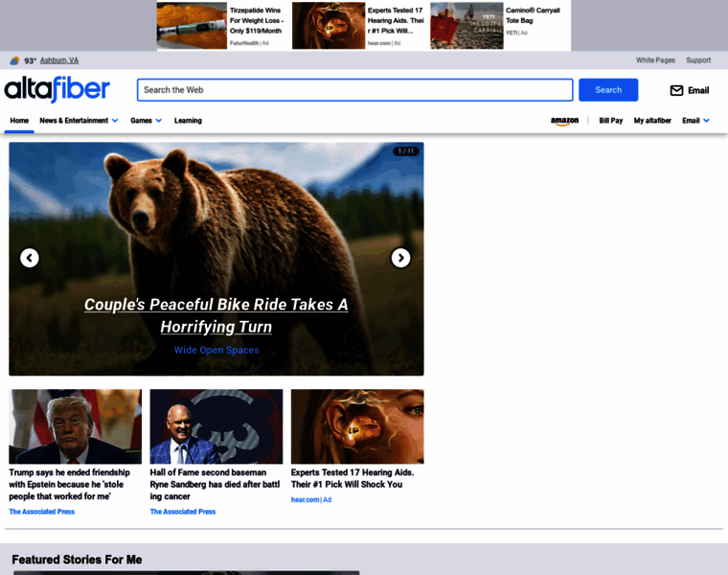The height and width of the screenshot is (575, 728).
Task: Open the News & Entertainment menu label
Action: 74,121
